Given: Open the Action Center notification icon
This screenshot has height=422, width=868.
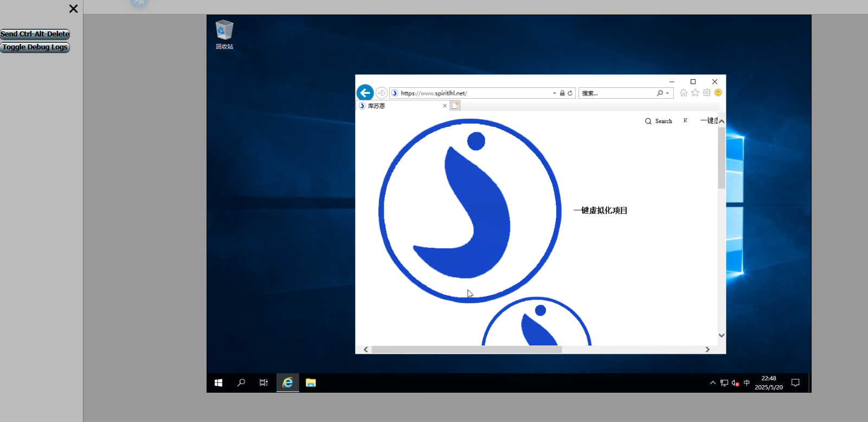Looking at the screenshot, I should point(795,383).
